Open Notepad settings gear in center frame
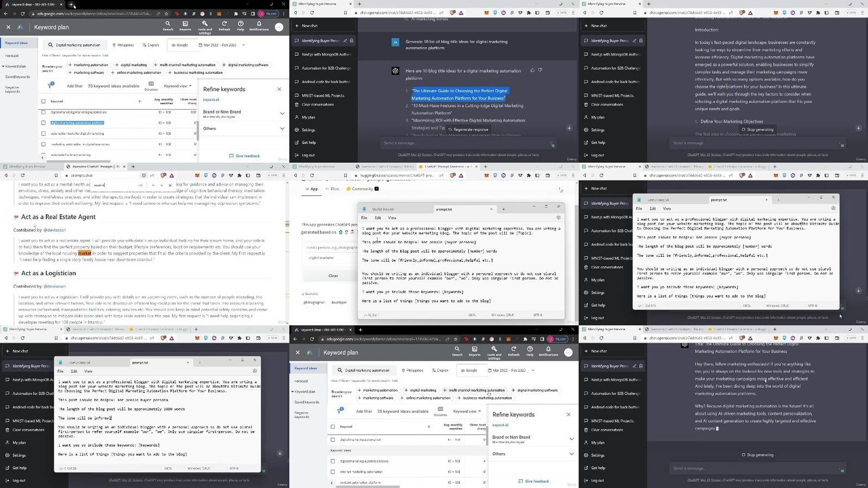The image size is (868, 488). point(558,218)
